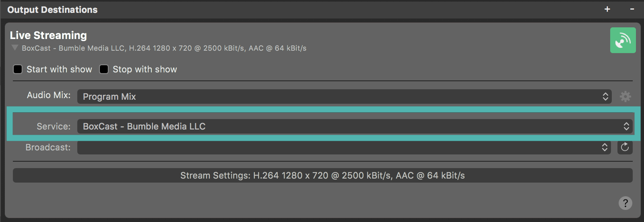Collapse the Live Streaming disclosure triangle
The width and height of the screenshot is (644, 222).
click(15, 48)
